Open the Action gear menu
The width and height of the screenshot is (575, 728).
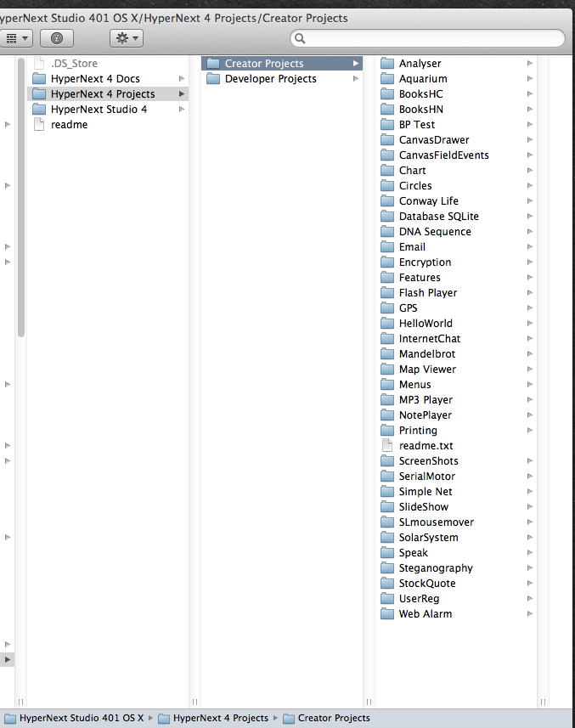[127, 38]
